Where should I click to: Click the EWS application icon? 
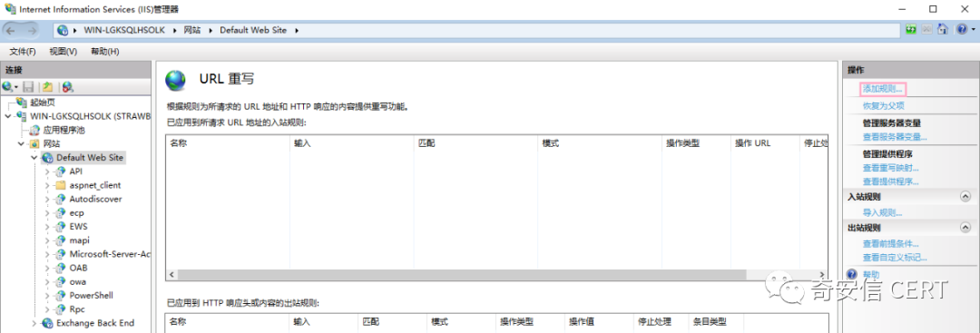[x=60, y=226]
